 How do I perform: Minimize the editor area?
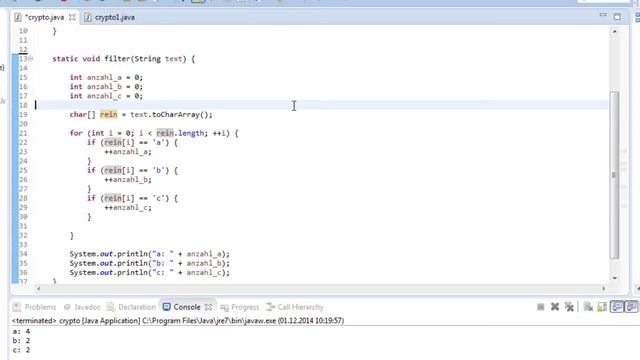point(603,16)
